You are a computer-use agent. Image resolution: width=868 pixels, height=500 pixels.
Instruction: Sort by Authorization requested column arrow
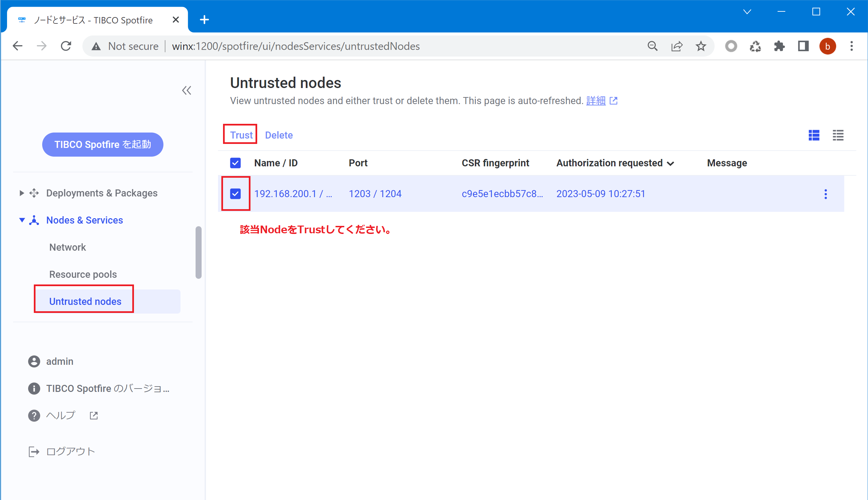pyautogui.click(x=670, y=163)
